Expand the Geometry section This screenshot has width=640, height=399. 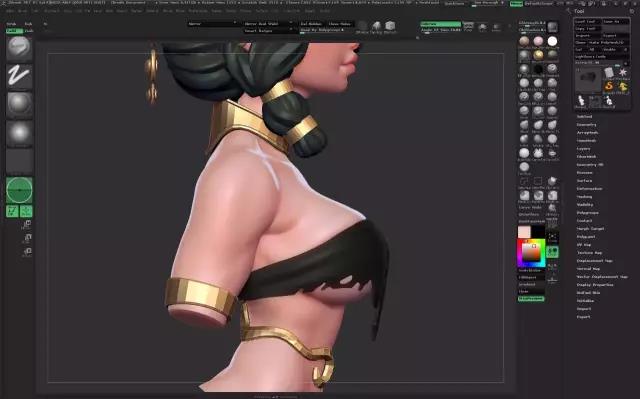tap(586, 124)
